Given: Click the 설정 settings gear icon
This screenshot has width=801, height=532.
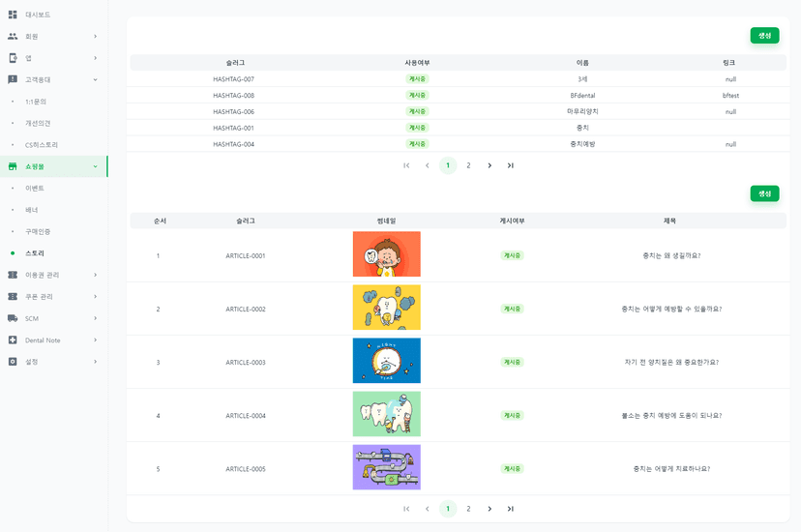Looking at the screenshot, I should 13,362.
